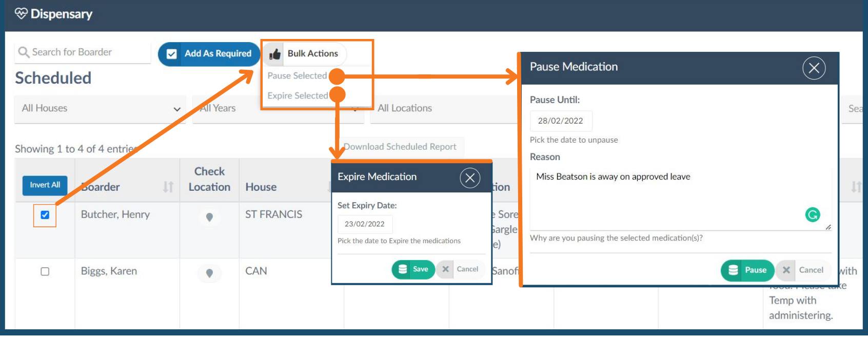Open the All Locations filter dropdown
868x337 pixels.
coord(445,109)
